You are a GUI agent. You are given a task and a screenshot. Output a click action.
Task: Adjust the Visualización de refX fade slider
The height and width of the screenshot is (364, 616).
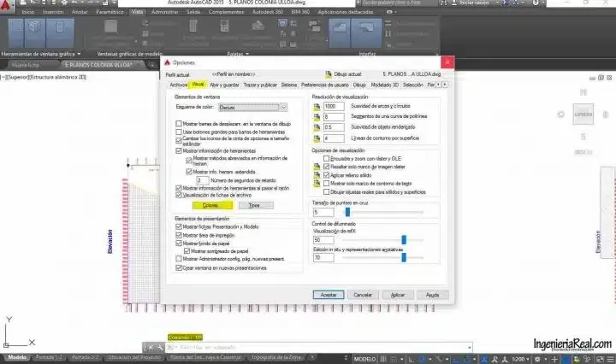(404, 239)
